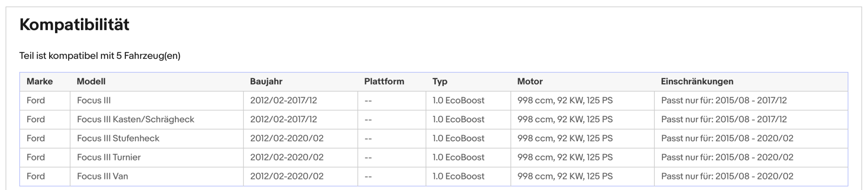This screenshot has width=868, height=190.
Task: Click Baujahr 2012/02-2017/12 in Kasten/Schrägheck row
Action: click(284, 119)
